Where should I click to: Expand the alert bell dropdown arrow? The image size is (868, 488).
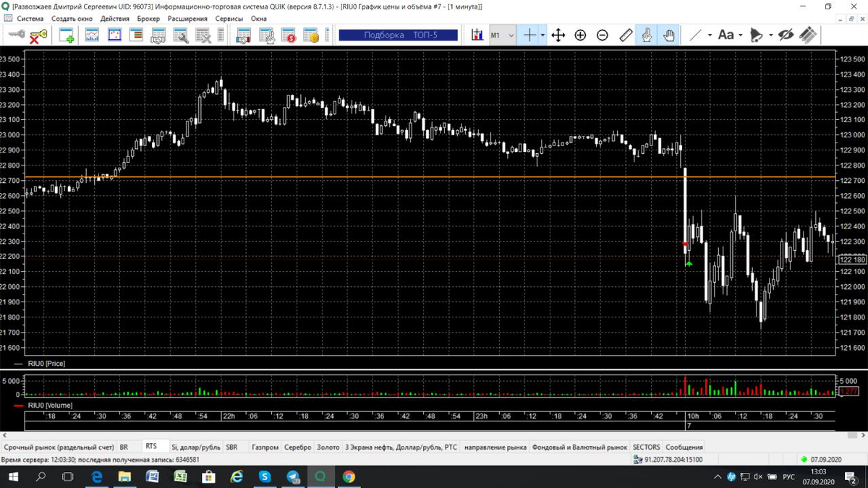click(770, 35)
